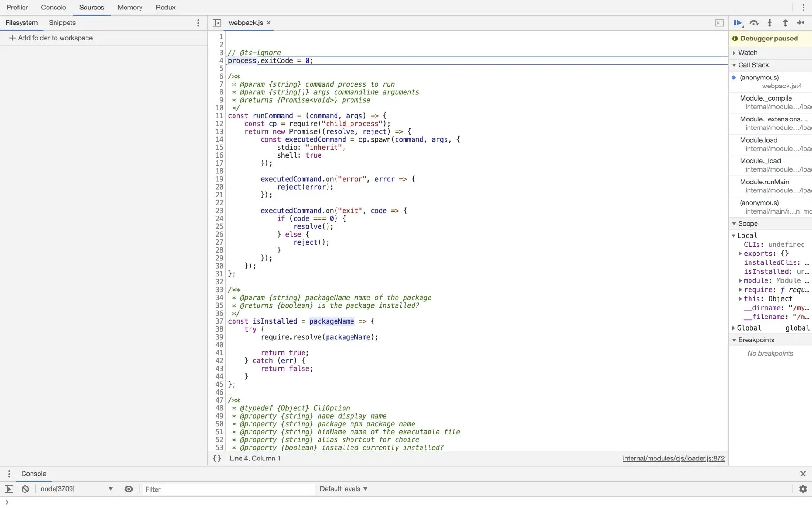This screenshot has width=812, height=508.
Task: Select the Module._compile call stack frame
Action: (x=771, y=103)
